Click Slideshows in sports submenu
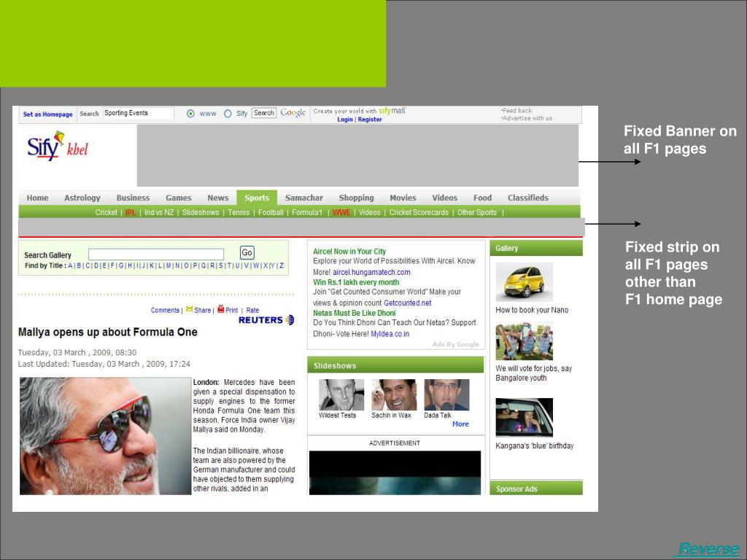The height and width of the screenshot is (560, 747). point(201,212)
